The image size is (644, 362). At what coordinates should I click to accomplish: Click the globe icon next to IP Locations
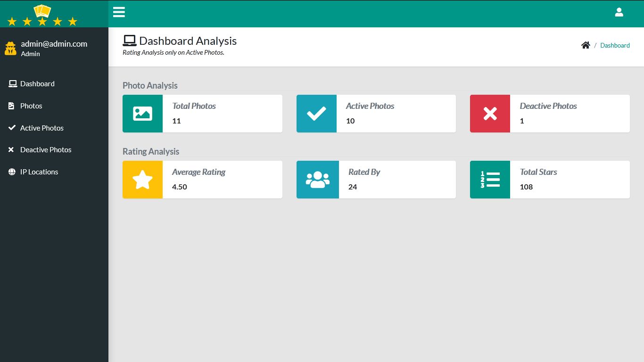[x=11, y=172]
